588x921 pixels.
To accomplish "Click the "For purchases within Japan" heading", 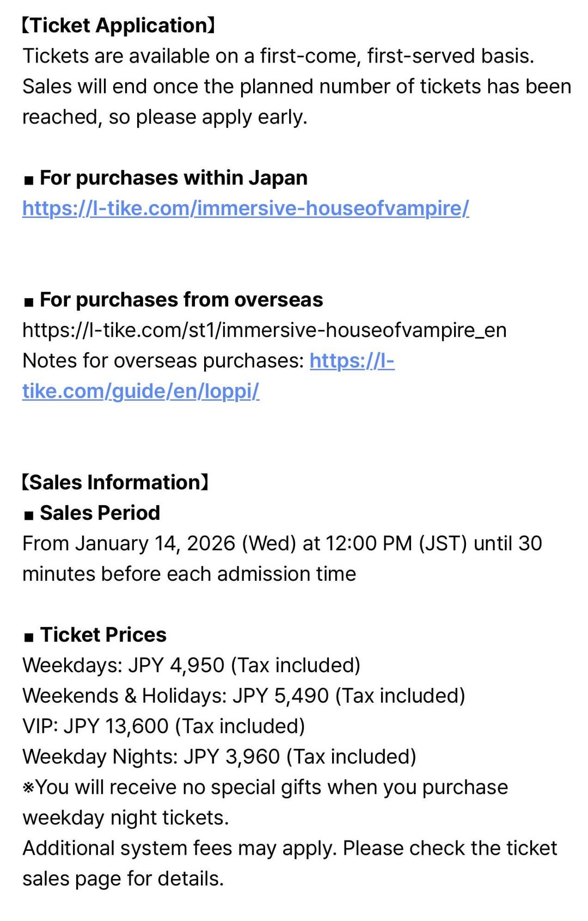I will tap(173, 178).
